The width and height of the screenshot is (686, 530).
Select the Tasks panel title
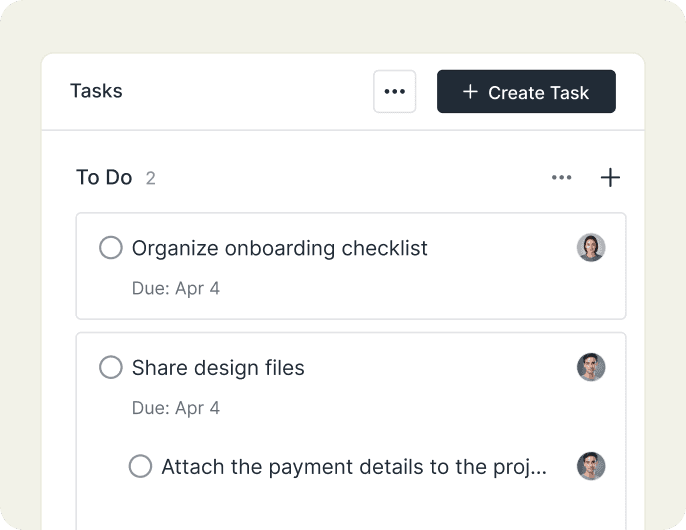click(96, 91)
